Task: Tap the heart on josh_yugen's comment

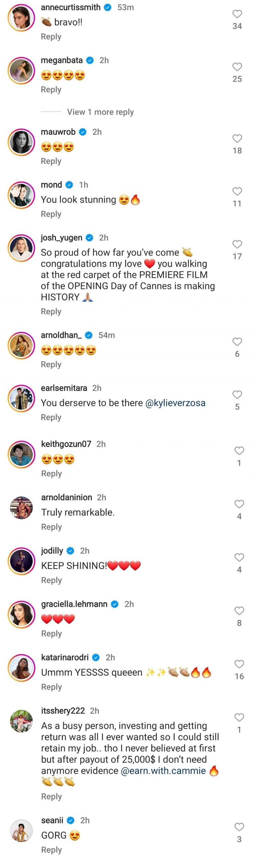Action: tap(237, 244)
